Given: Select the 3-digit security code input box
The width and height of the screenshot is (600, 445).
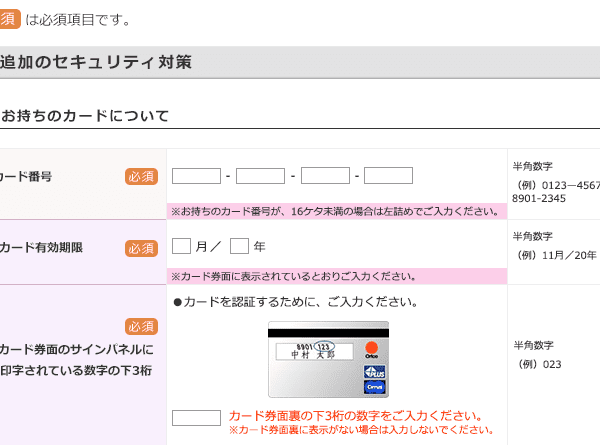Looking at the screenshot, I should click(196, 418).
